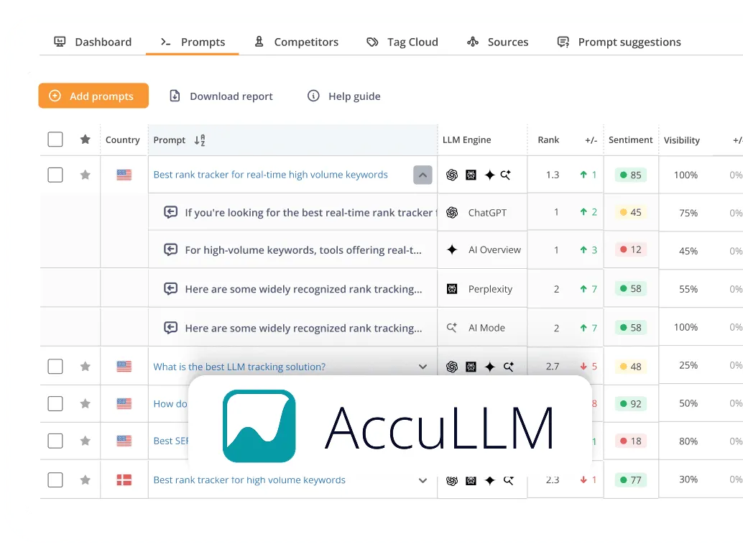Switch to the Competitors tab
The height and width of the screenshot is (560, 743).
tap(296, 42)
